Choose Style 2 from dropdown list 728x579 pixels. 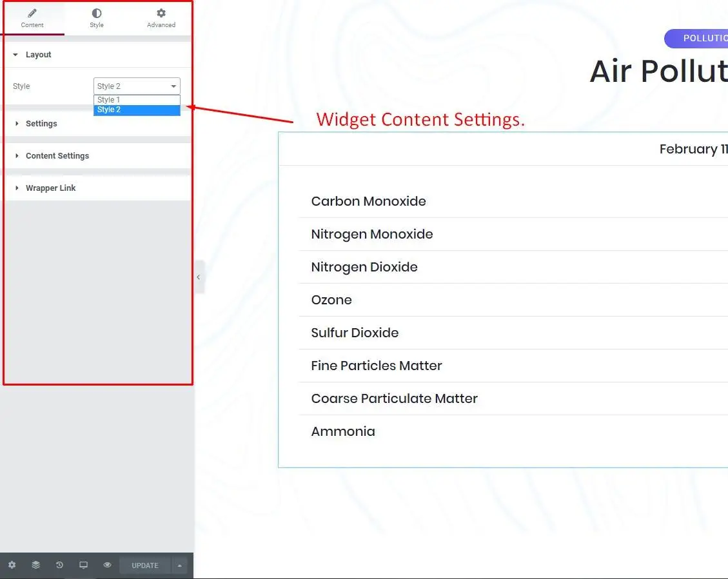coord(137,110)
